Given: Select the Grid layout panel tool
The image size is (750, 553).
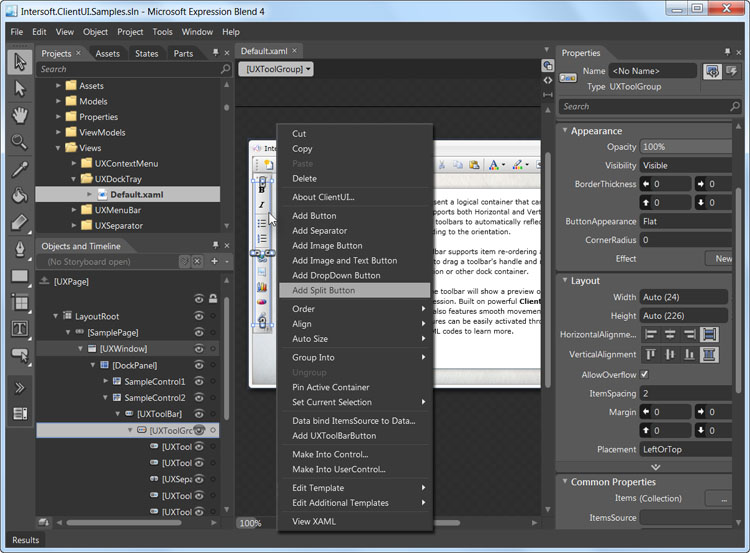Looking at the screenshot, I should [20, 302].
